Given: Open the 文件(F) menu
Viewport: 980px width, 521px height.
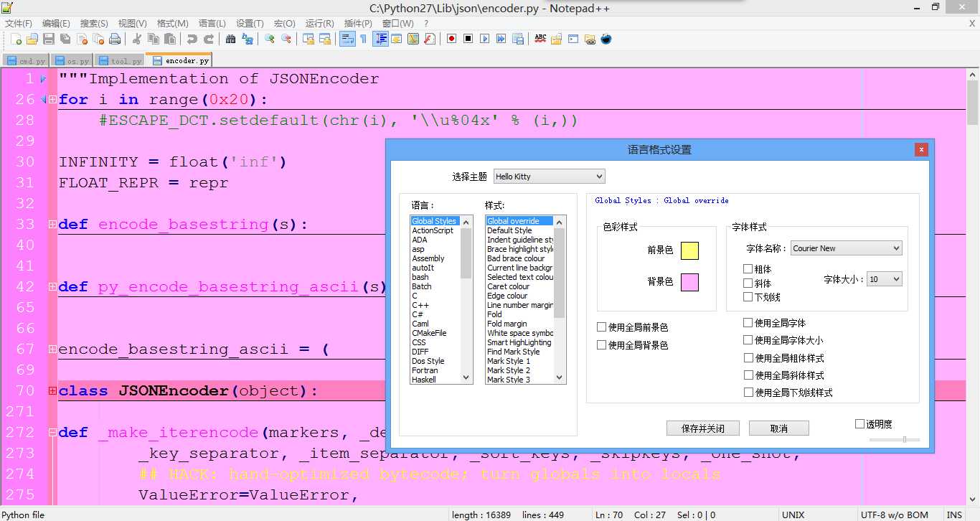Looking at the screenshot, I should [18, 24].
